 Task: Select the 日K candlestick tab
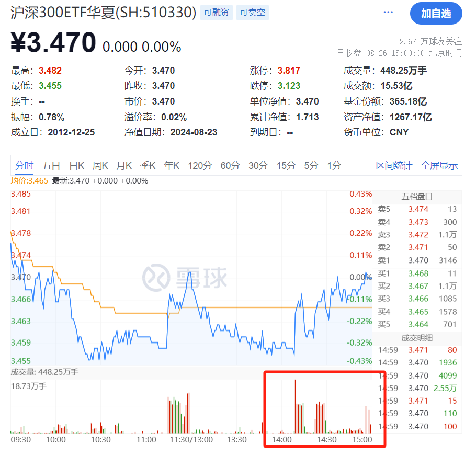pyautogui.click(x=76, y=166)
